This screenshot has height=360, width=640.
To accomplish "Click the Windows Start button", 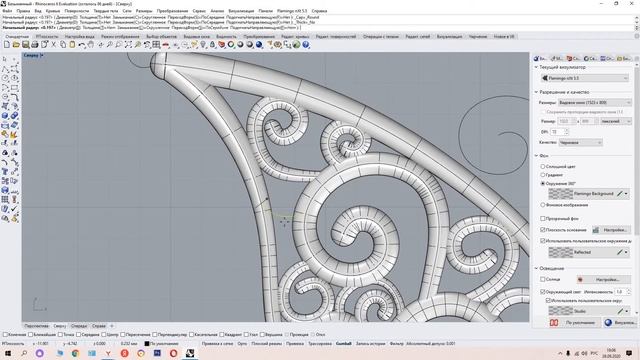I will [8, 353].
